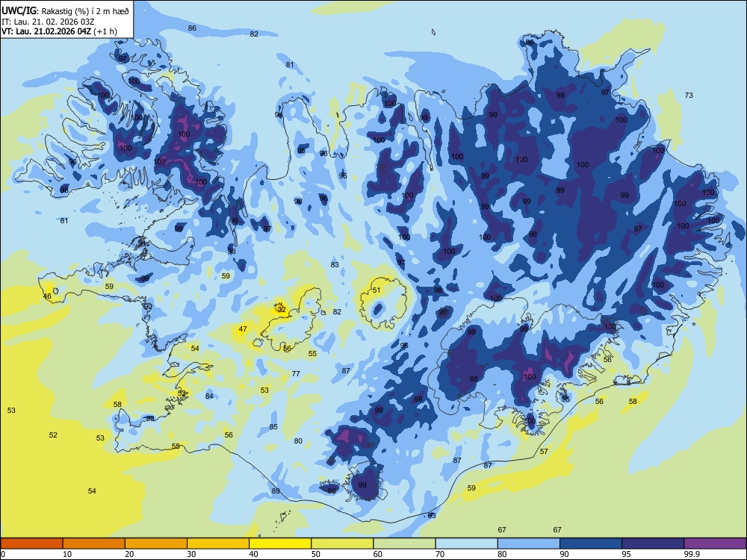Click legend tick label 40
The width and height of the screenshot is (747, 560).
(x=253, y=554)
